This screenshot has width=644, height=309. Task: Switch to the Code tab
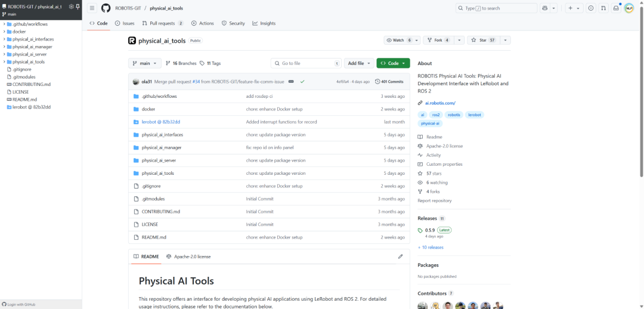(98, 23)
